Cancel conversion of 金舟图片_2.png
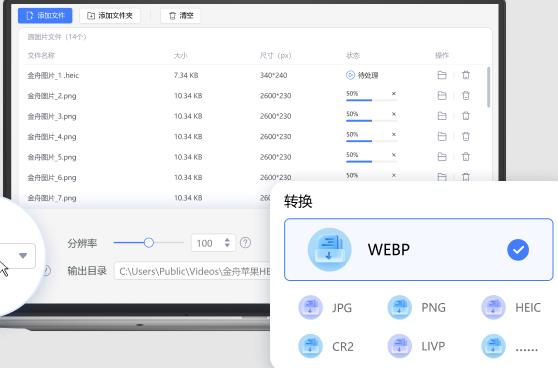 [x=394, y=94]
